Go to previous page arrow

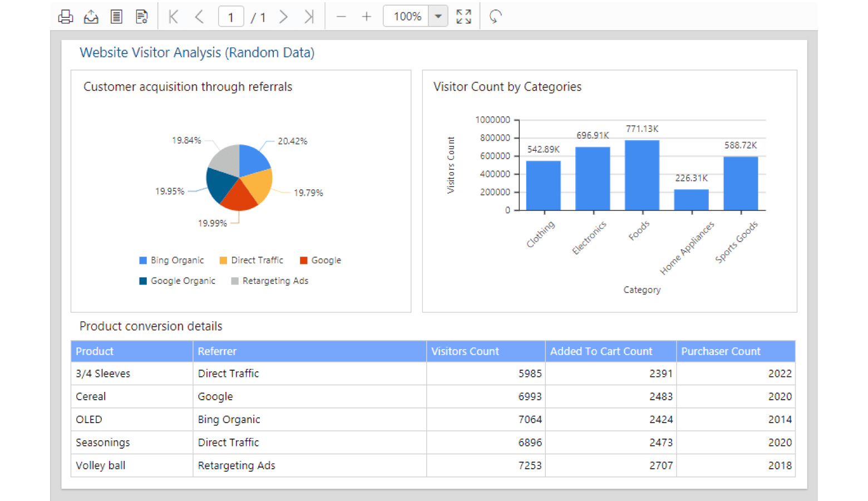[x=199, y=17]
